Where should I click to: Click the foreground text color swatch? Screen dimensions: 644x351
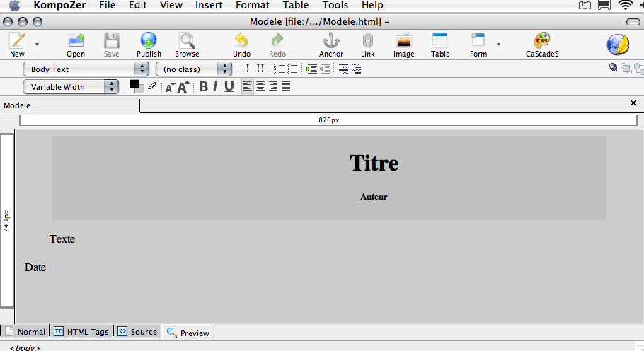tap(134, 84)
